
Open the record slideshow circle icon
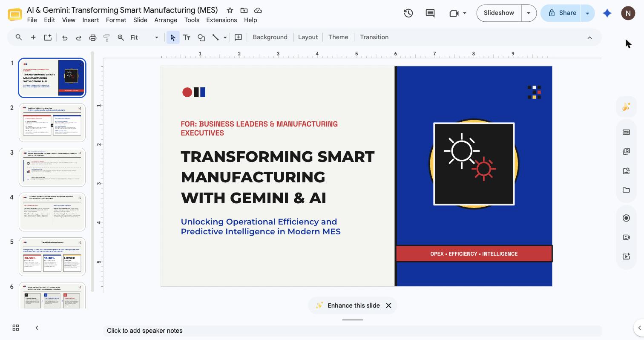[626, 218]
